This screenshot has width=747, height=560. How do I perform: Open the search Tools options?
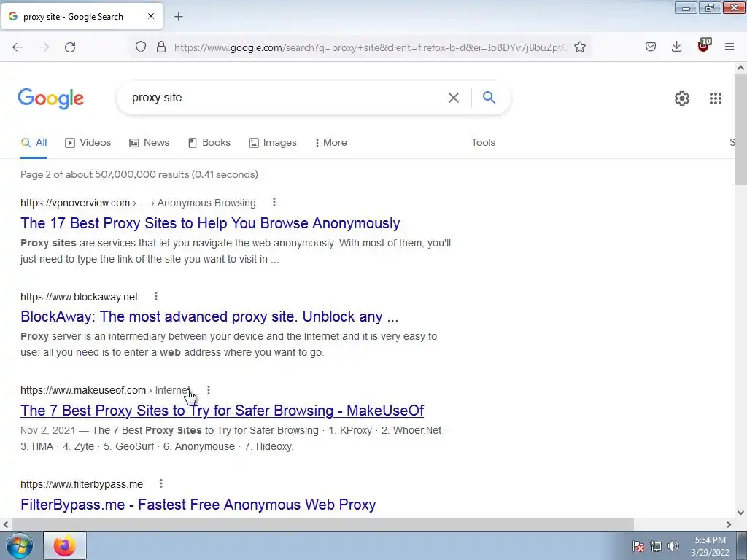(x=483, y=142)
